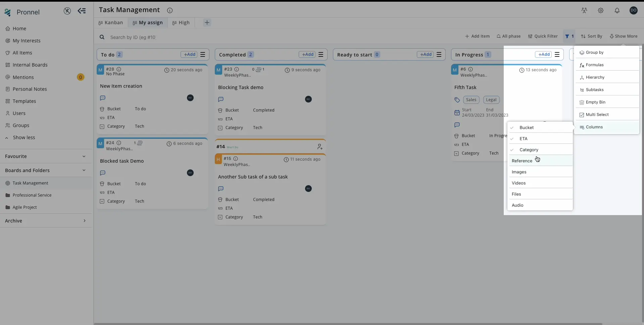The image size is (644, 325).
Task: Click Add Item button
Action: (477, 36)
